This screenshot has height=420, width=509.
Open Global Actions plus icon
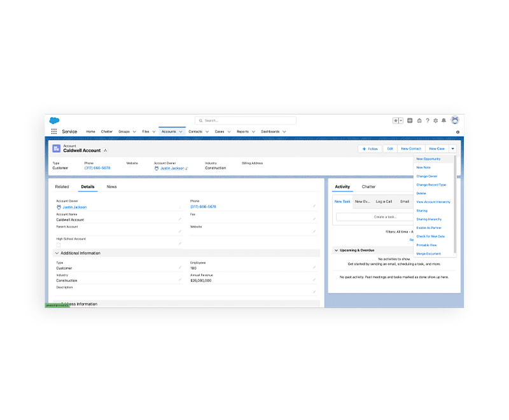point(410,121)
